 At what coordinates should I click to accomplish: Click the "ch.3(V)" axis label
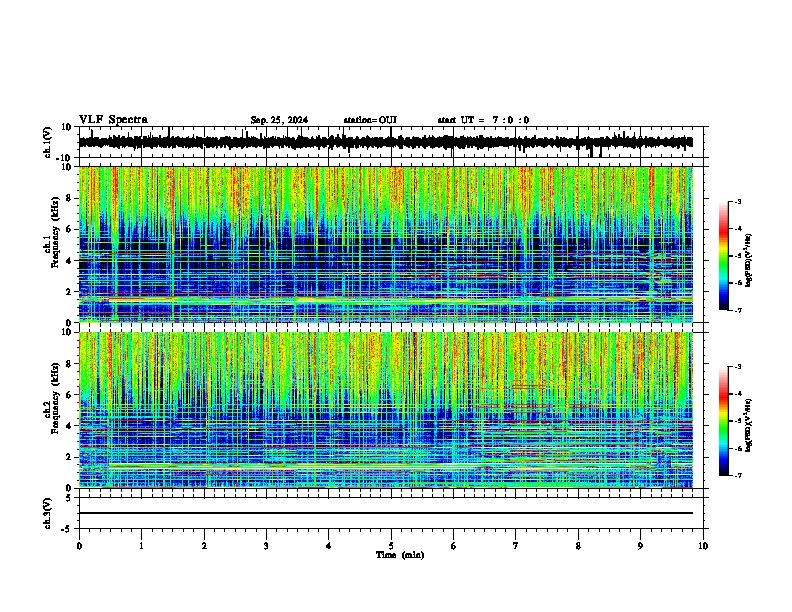click(48, 513)
